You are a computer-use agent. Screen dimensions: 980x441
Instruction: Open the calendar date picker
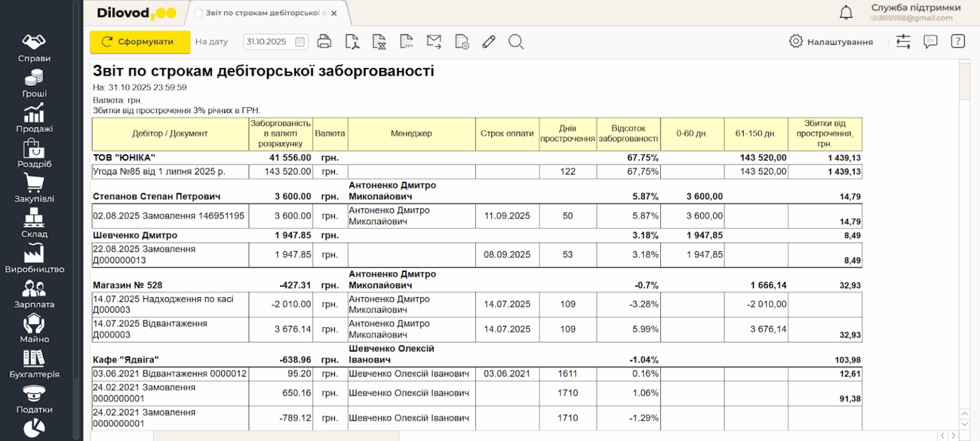pos(300,42)
